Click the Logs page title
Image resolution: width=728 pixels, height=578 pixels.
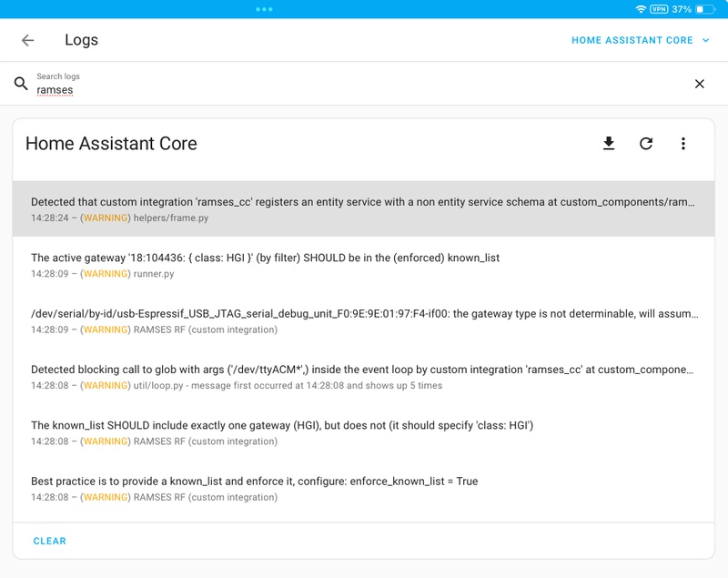(81, 40)
